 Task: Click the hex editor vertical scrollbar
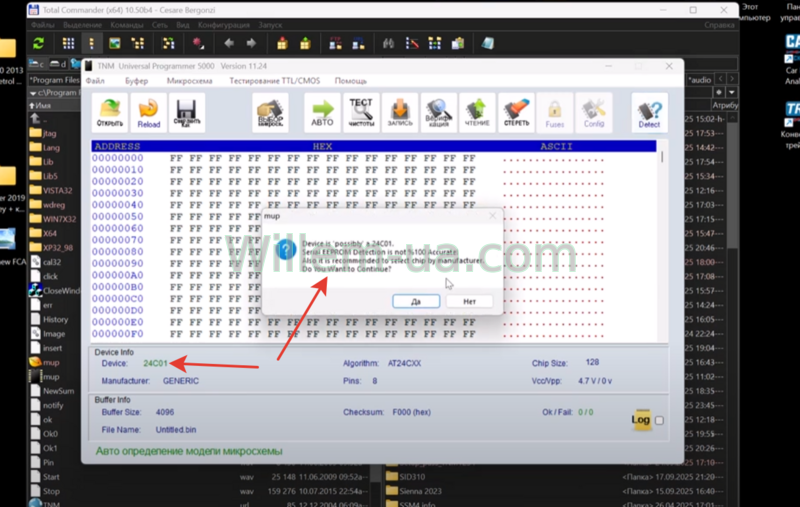click(x=663, y=240)
